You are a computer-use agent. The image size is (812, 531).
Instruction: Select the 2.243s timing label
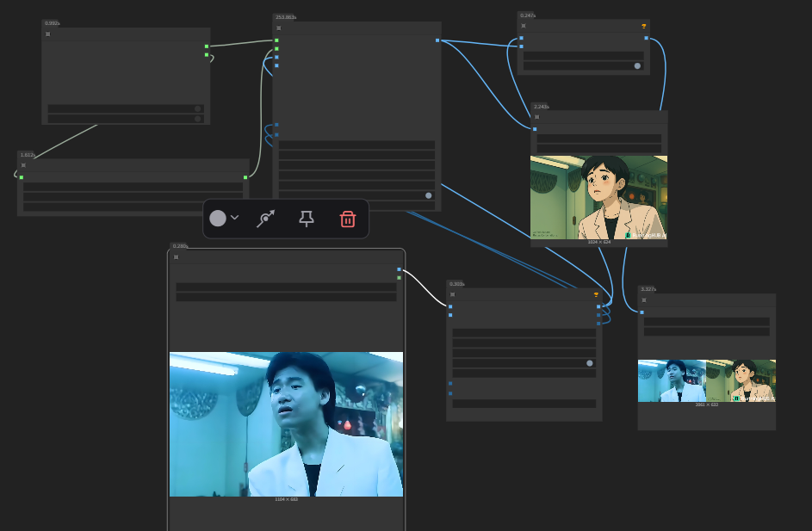(x=541, y=107)
